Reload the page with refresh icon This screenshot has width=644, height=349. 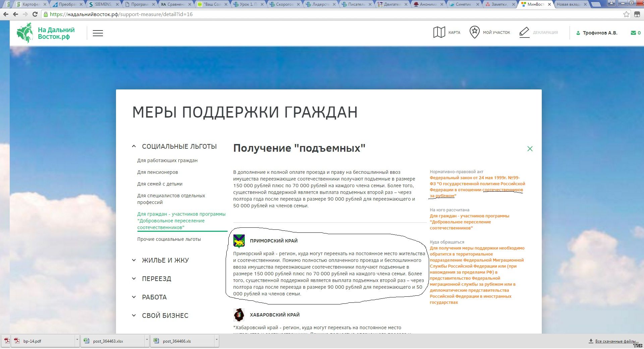[x=35, y=14]
